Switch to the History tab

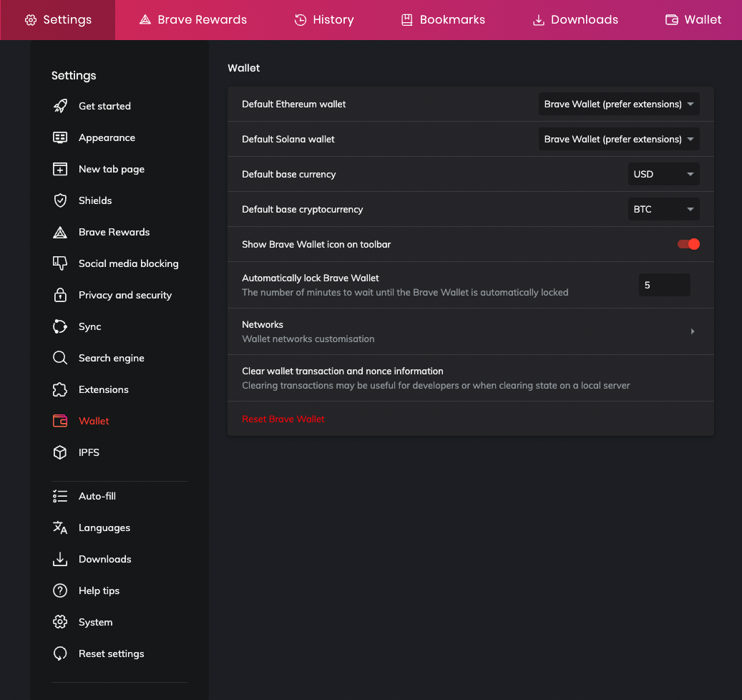tap(324, 20)
